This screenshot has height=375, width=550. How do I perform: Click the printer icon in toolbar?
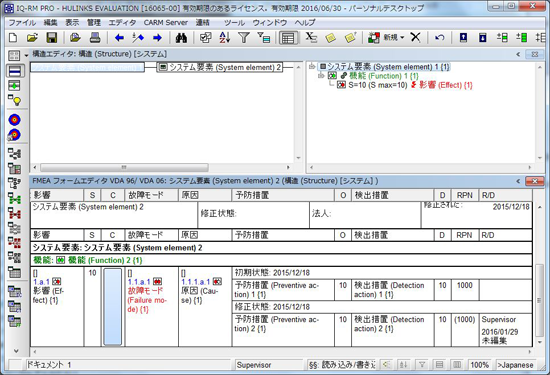[x=95, y=38]
